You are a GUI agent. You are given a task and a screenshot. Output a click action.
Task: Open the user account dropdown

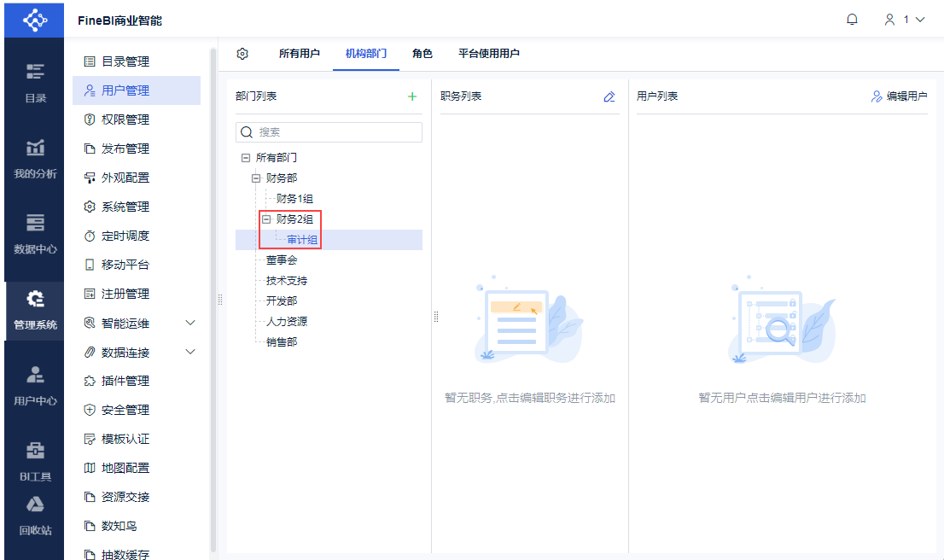pyautogui.click(x=905, y=20)
